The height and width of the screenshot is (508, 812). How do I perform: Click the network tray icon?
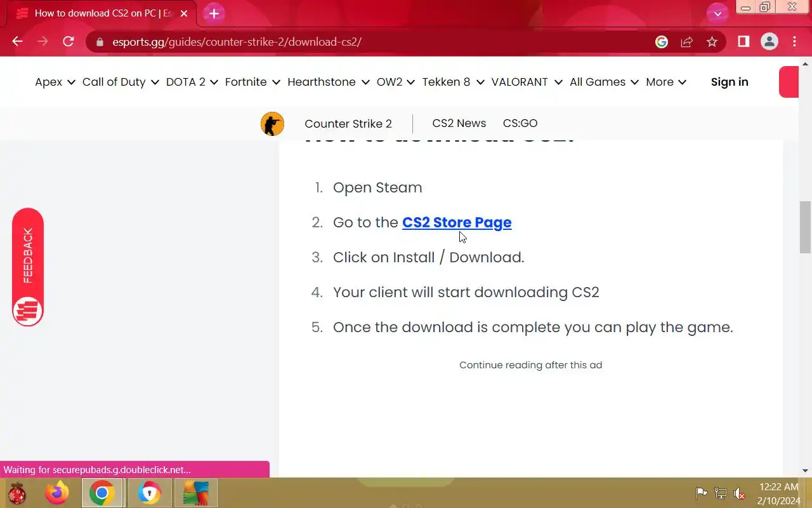(721, 493)
